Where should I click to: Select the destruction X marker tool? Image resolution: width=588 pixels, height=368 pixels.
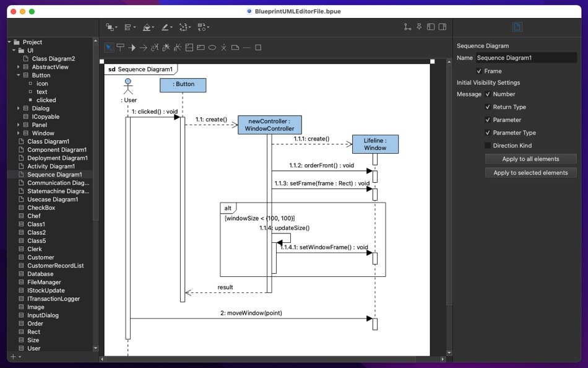[223, 48]
